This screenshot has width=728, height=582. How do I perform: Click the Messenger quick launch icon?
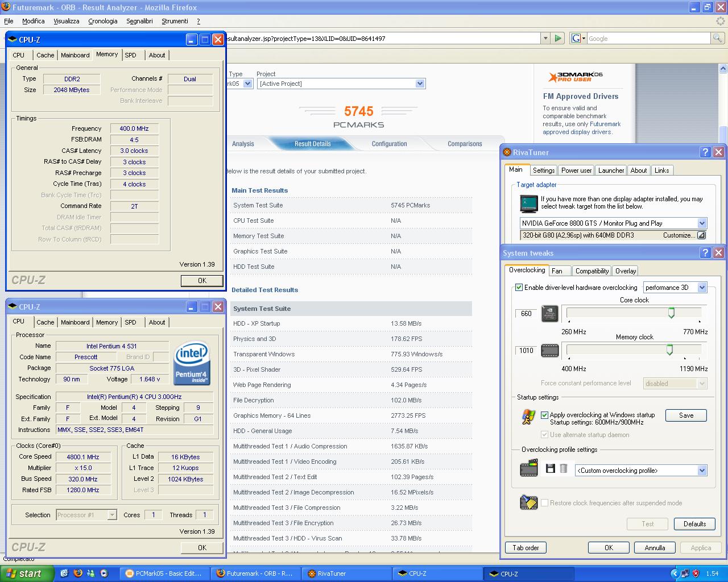coord(90,573)
